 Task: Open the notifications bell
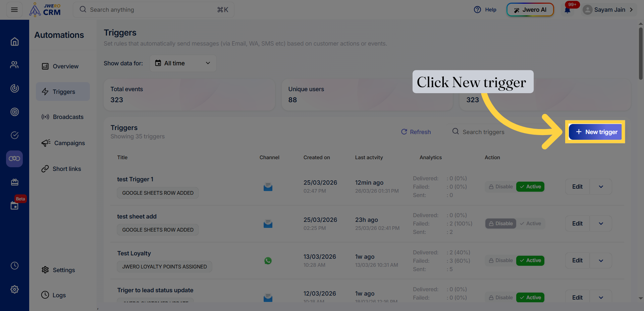click(x=568, y=10)
